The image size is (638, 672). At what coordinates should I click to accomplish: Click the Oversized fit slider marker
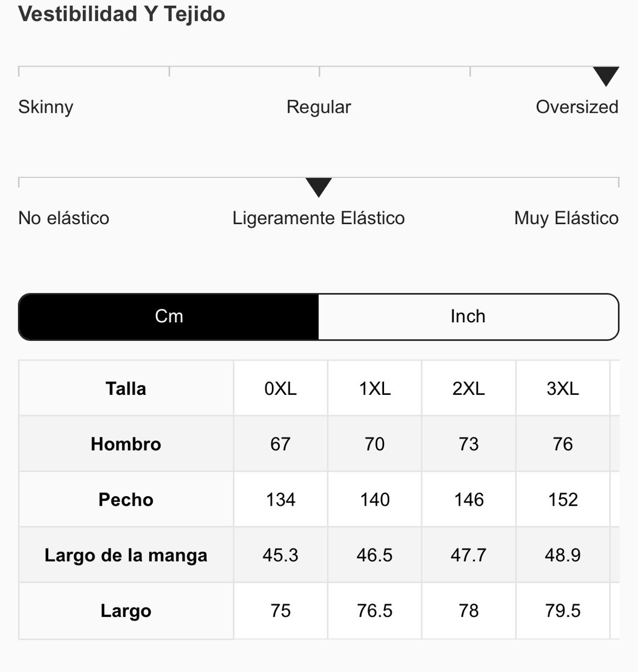coord(605,76)
